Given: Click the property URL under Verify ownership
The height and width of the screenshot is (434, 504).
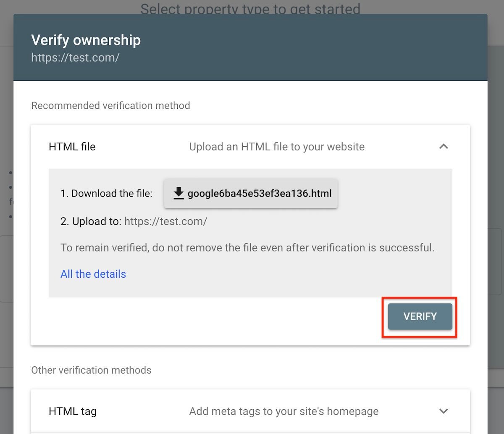Looking at the screenshot, I should coord(75,58).
